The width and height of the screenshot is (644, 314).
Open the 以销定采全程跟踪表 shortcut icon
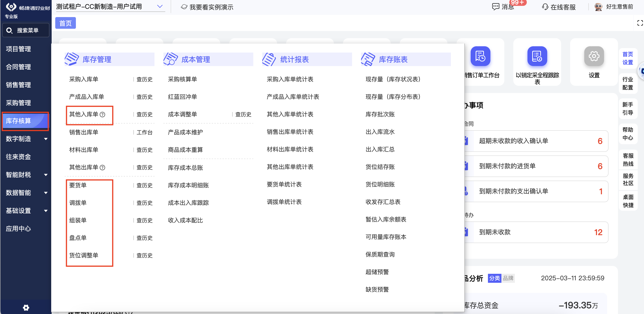click(x=537, y=56)
